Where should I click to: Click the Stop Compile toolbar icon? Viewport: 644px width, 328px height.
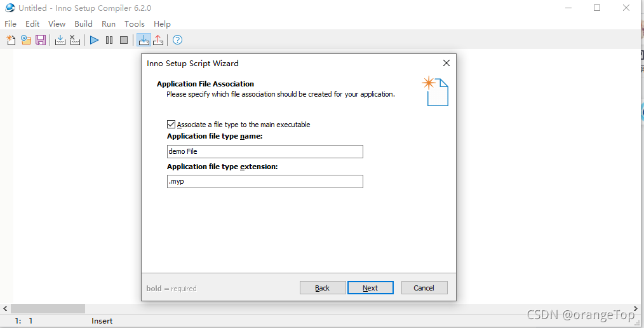pyautogui.click(x=75, y=40)
